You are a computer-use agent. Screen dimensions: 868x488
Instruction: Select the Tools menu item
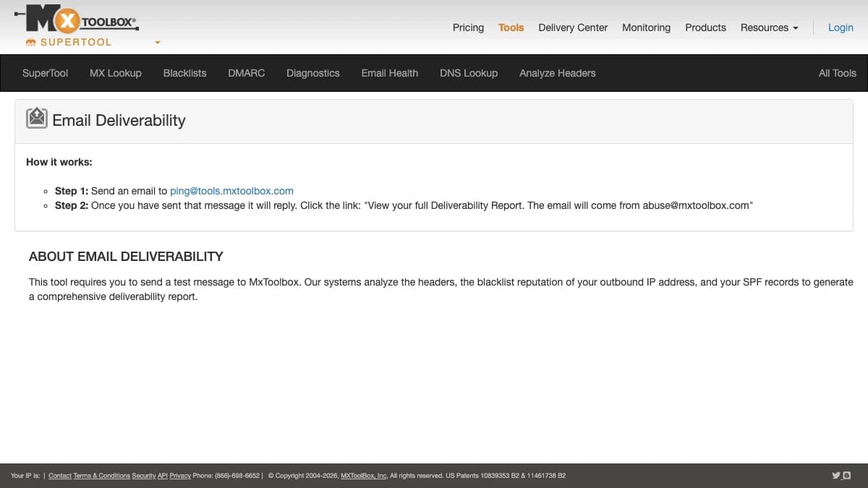point(511,27)
